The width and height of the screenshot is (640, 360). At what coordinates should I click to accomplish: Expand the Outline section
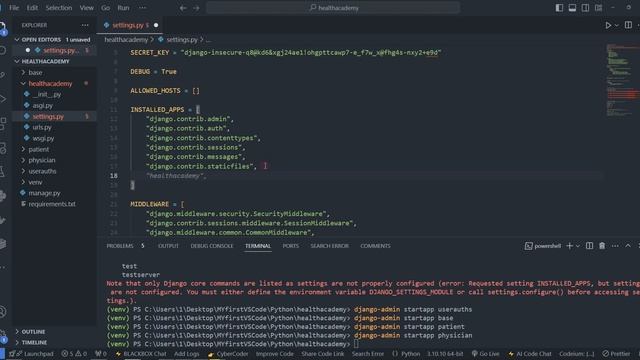[33, 332]
